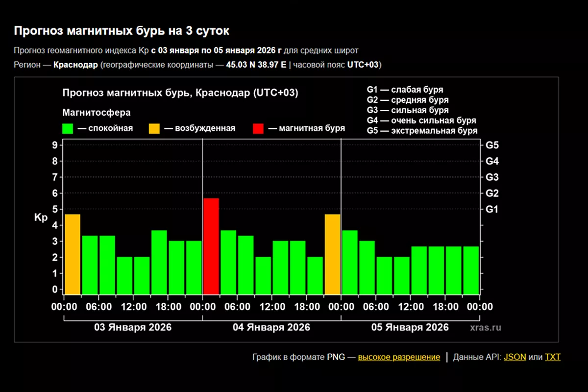Open the TXT data API link
The image size is (588, 392).
tap(552, 357)
